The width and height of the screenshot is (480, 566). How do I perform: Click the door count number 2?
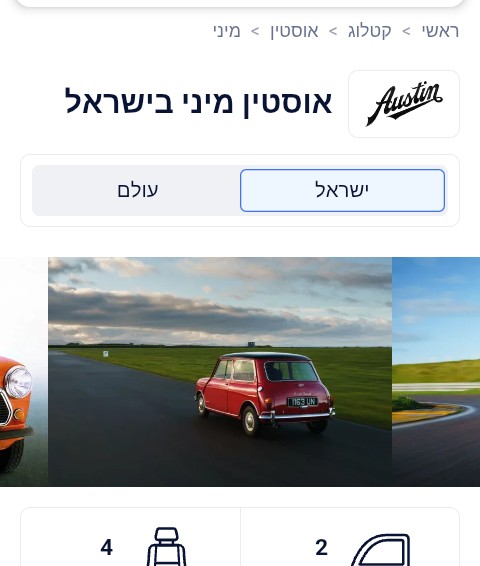(321, 547)
